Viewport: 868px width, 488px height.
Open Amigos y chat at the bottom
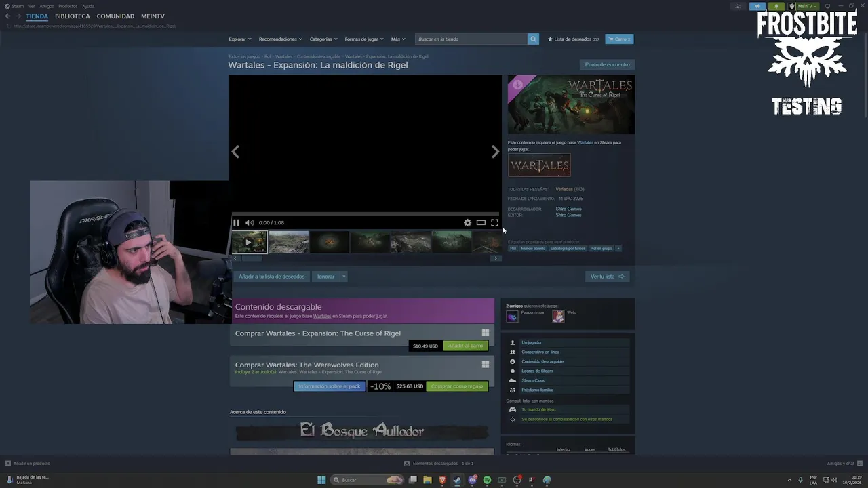tap(840, 464)
